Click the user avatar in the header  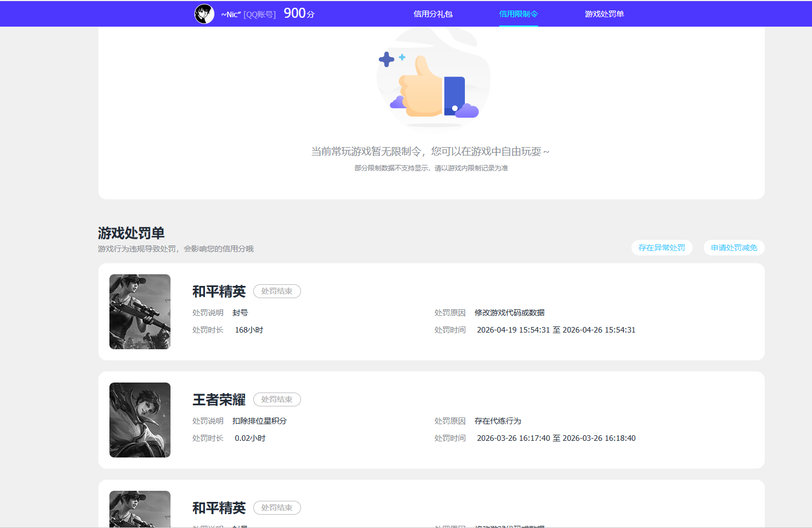tap(204, 14)
